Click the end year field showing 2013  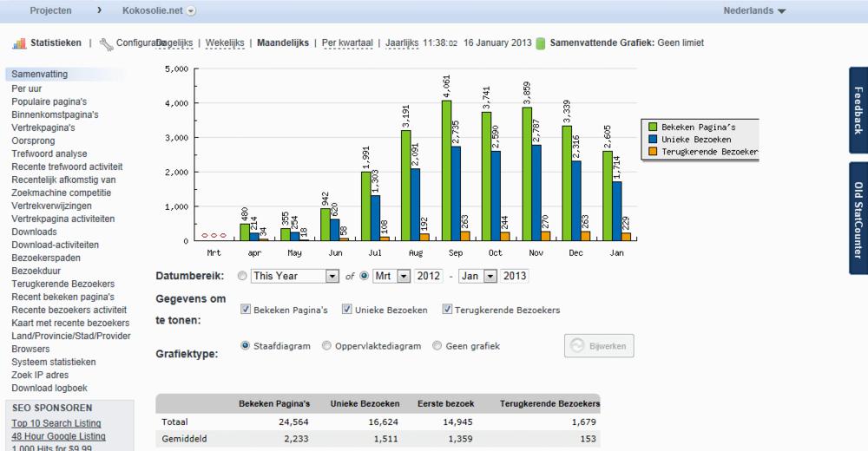tap(515, 276)
